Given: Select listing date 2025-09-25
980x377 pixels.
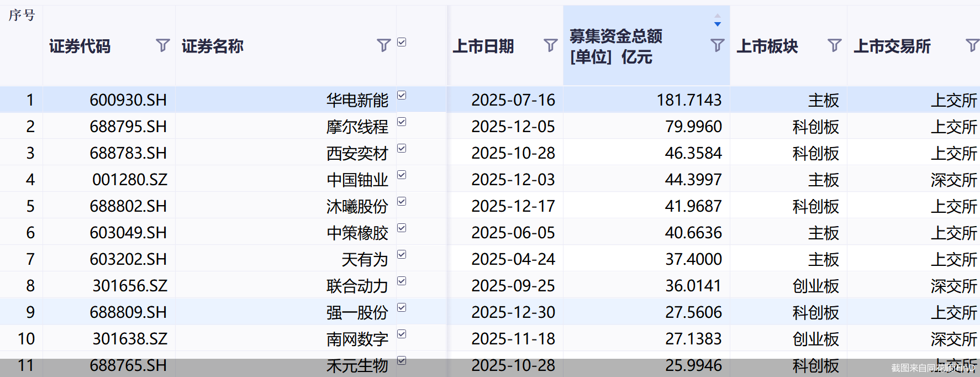Looking at the screenshot, I should (513, 286).
